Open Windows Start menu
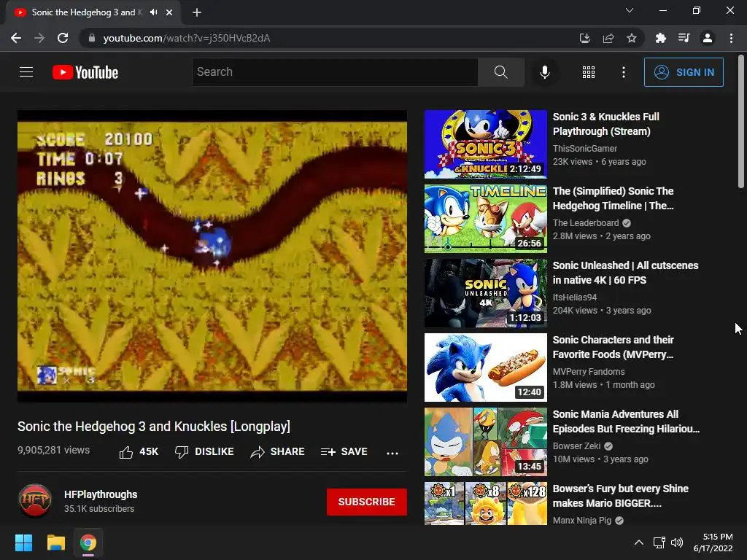The height and width of the screenshot is (560, 747). click(x=23, y=542)
